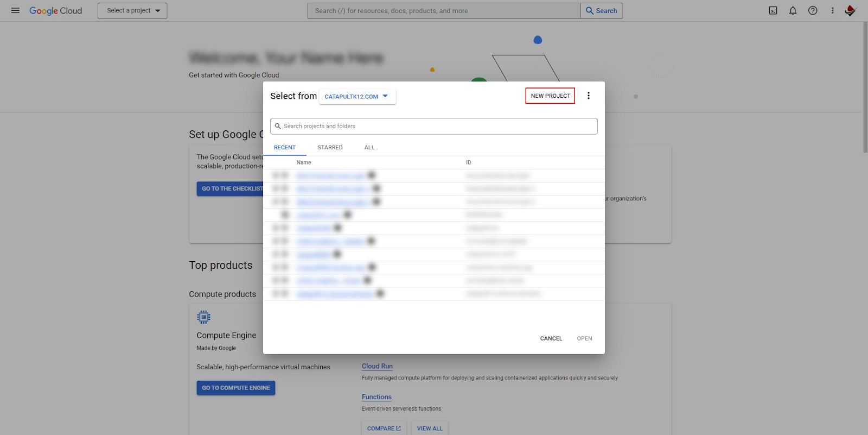This screenshot has width=868, height=435.
Task: Open the main navigation hamburger menu
Action: click(15, 10)
